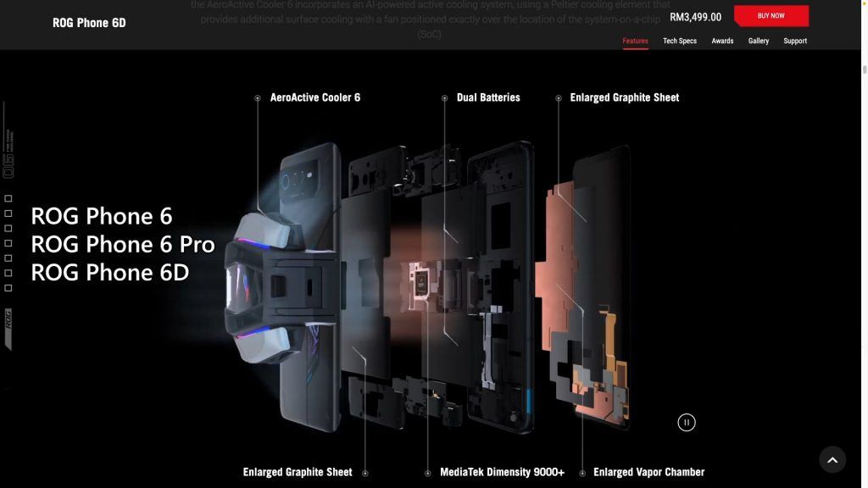Click the red BUY NOW button

pos(771,16)
